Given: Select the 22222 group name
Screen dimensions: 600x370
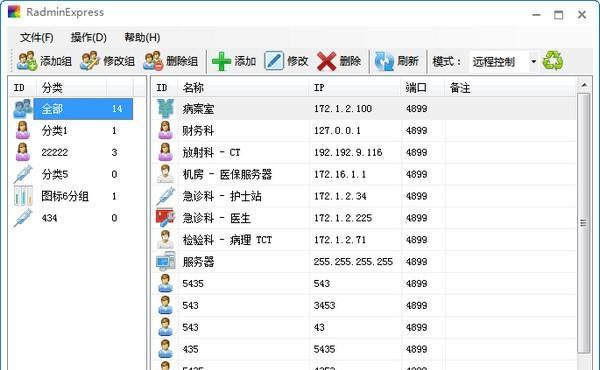Looking at the screenshot, I should coord(54,153).
